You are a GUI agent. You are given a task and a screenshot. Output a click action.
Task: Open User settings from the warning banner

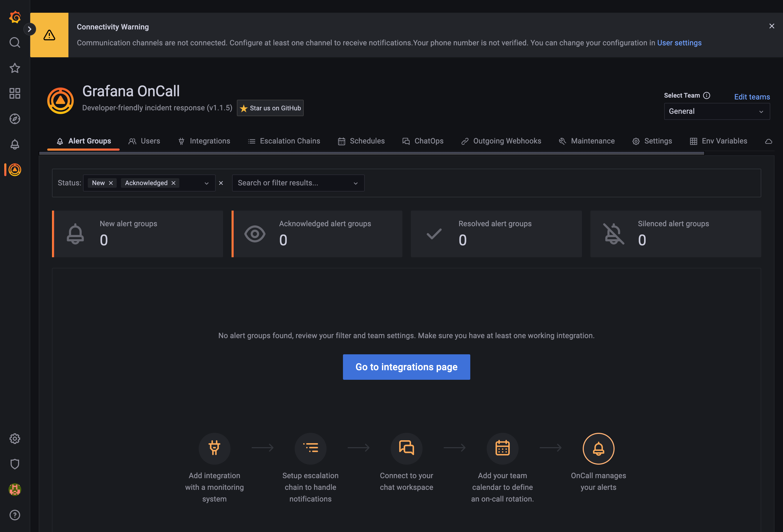click(679, 43)
